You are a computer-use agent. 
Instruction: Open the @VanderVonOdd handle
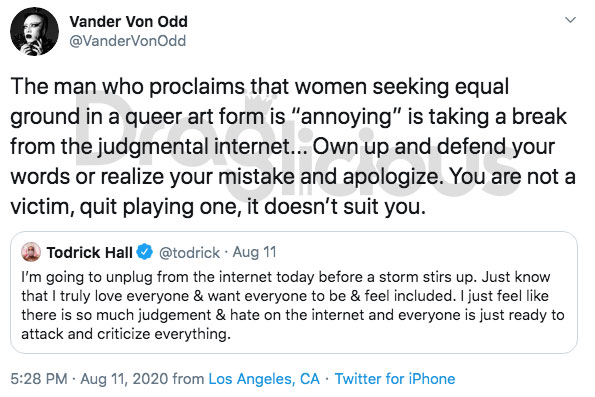coord(128,41)
